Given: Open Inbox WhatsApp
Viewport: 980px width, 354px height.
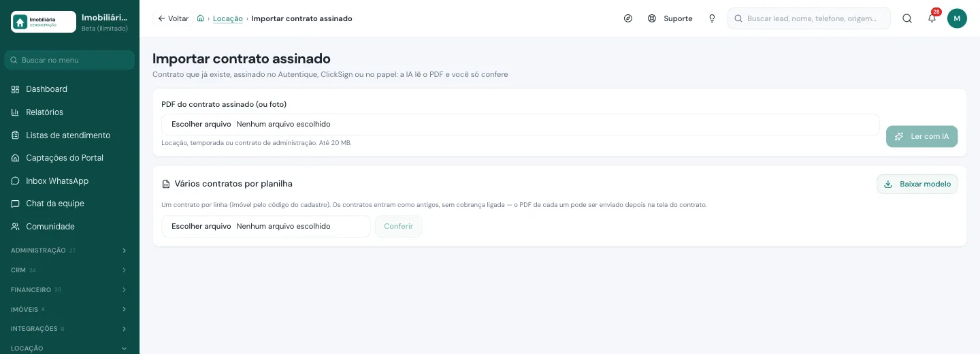Looking at the screenshot, I should point(69,181).
